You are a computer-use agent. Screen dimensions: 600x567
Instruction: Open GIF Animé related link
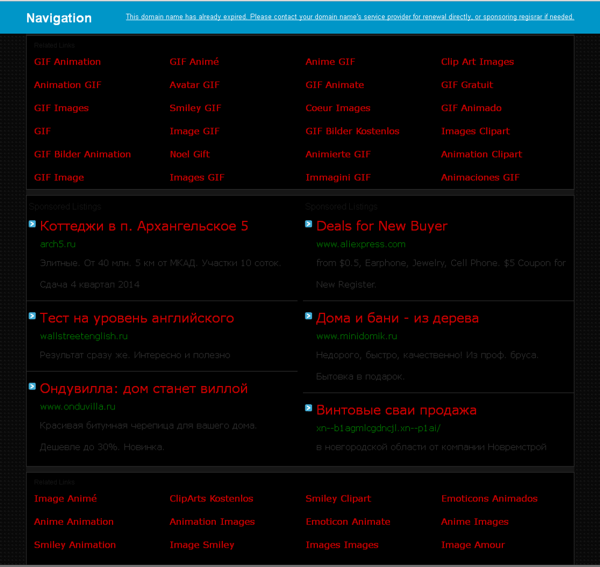194,62
